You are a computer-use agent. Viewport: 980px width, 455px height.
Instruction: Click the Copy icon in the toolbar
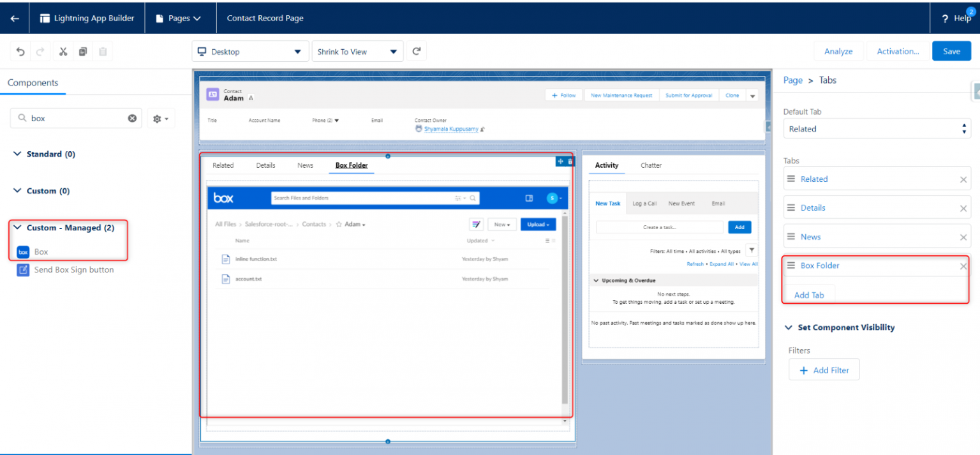pyautogui.click(x=82, y=51)
